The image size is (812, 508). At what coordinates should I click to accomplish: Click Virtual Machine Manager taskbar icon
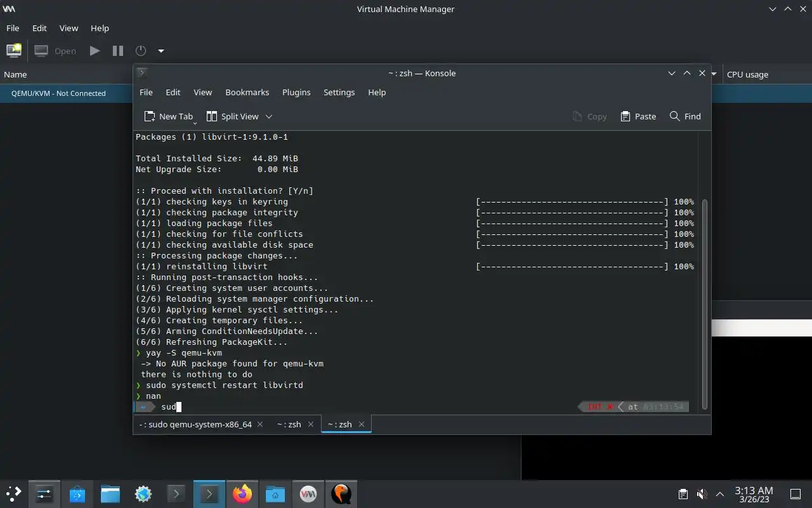(x=308, y=493)
